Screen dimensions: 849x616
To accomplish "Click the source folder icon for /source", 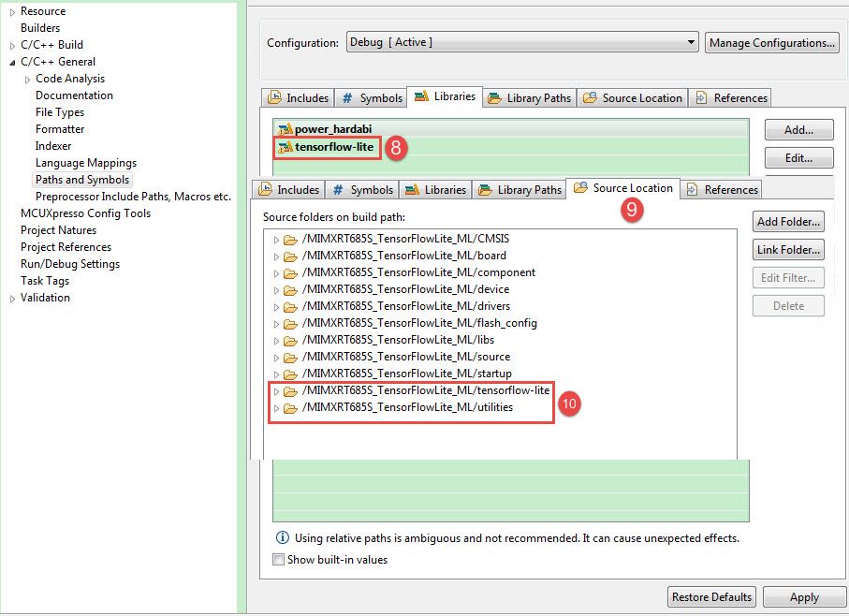I will pos(291,358).
